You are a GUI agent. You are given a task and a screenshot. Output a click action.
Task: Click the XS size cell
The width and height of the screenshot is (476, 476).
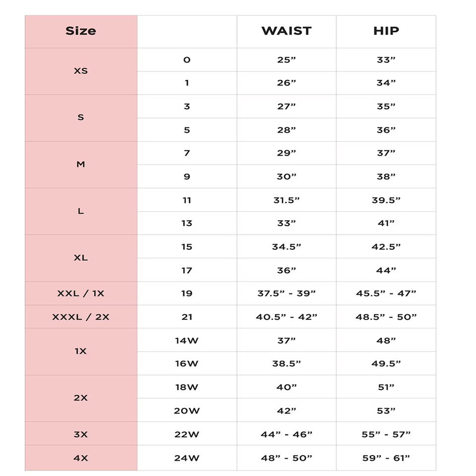pyautogui.click(x=81, y=71)
